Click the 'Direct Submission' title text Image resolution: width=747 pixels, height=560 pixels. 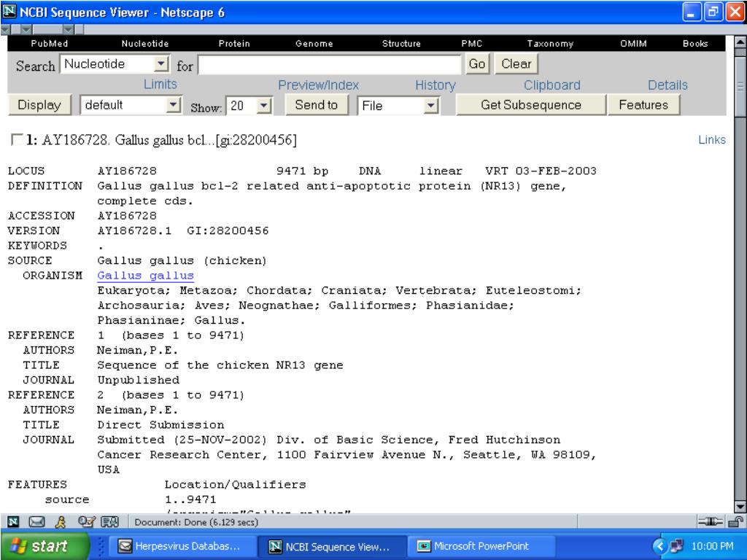point(160,425)
